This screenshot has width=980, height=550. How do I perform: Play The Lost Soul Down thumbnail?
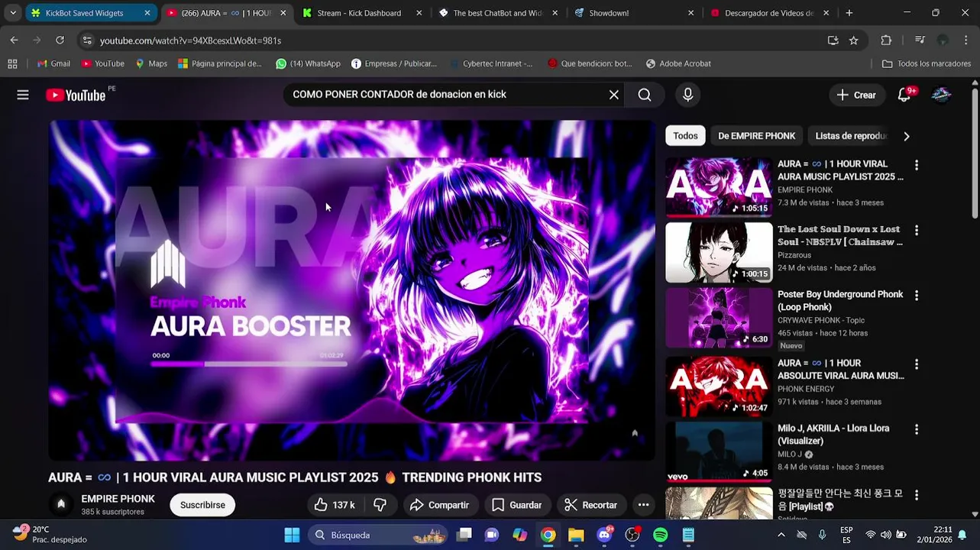719,252
